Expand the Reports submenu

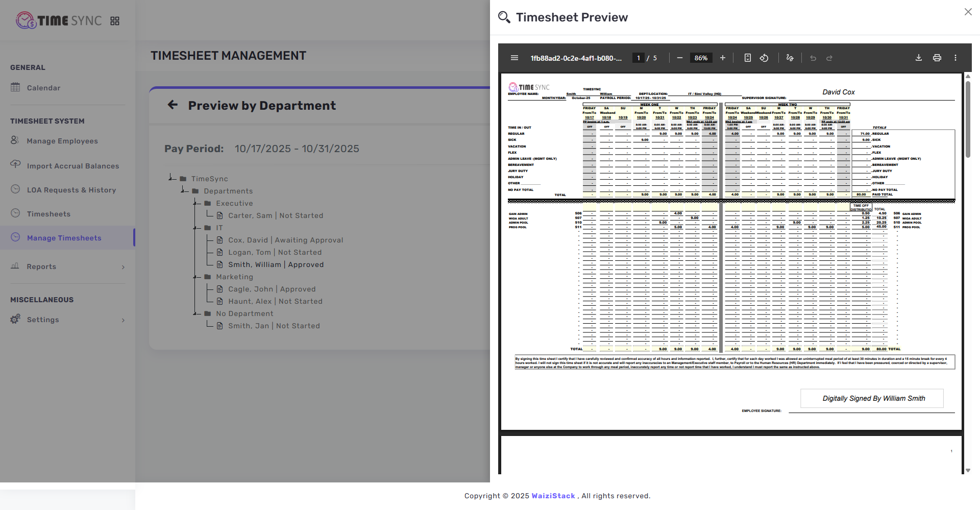[41, 266]
